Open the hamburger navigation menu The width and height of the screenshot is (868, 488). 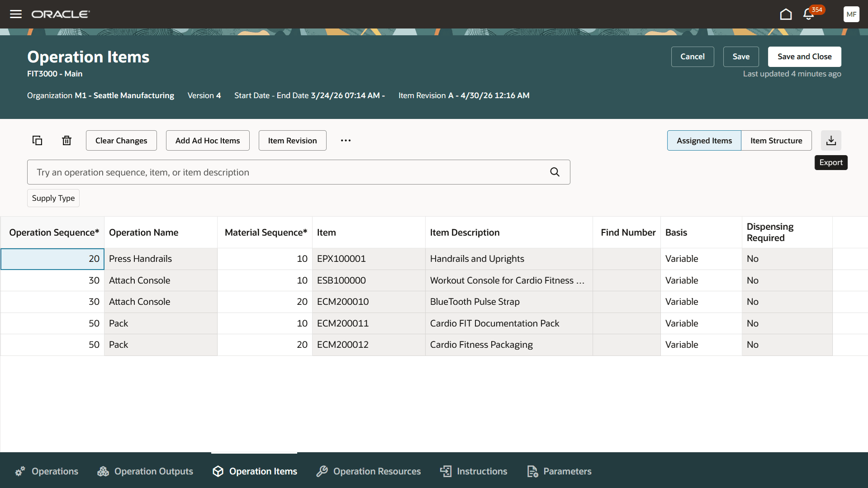16,14
